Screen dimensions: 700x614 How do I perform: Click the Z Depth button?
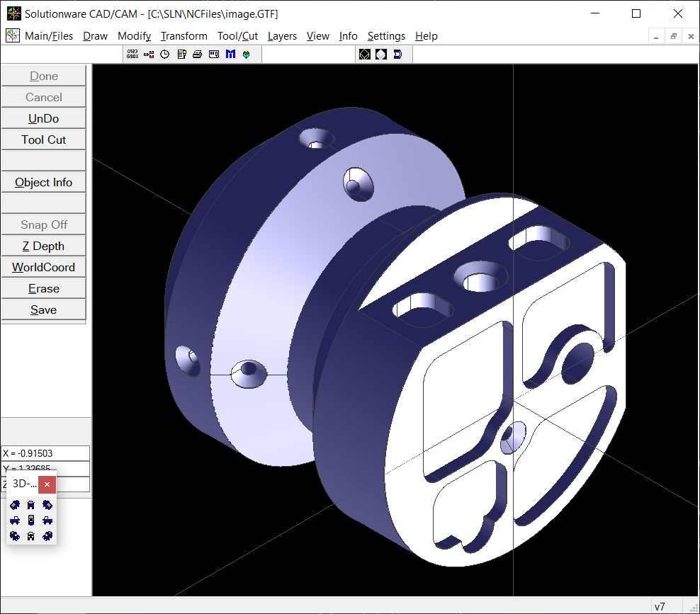pyautogui.click(x=43, y=246)
